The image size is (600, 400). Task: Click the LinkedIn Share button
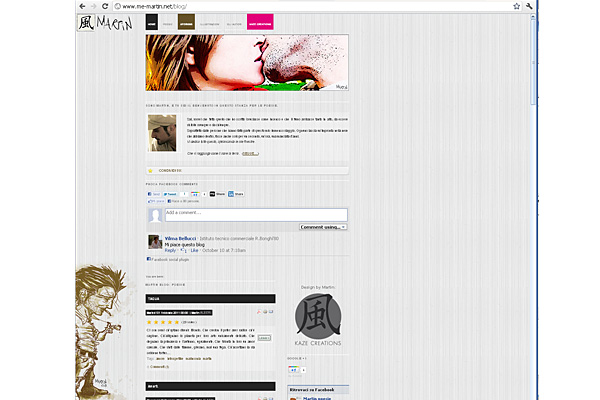pyautogui.click(x=236, y=194)
